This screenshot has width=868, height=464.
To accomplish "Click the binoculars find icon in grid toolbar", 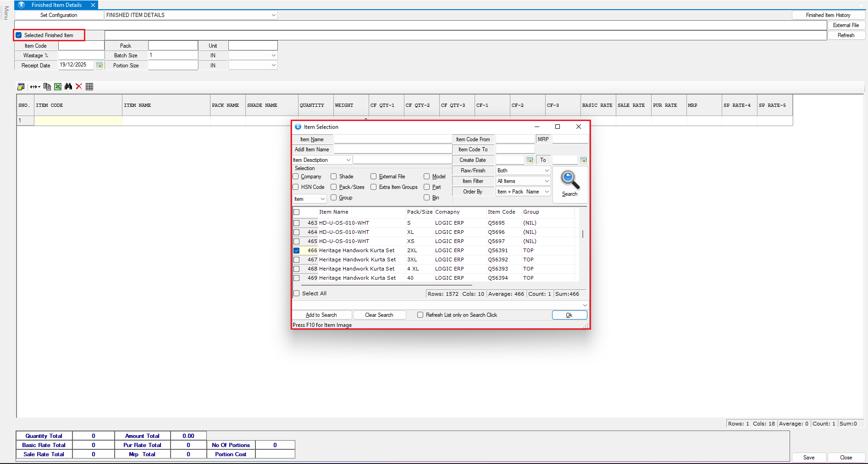I will tap(68, 87).
